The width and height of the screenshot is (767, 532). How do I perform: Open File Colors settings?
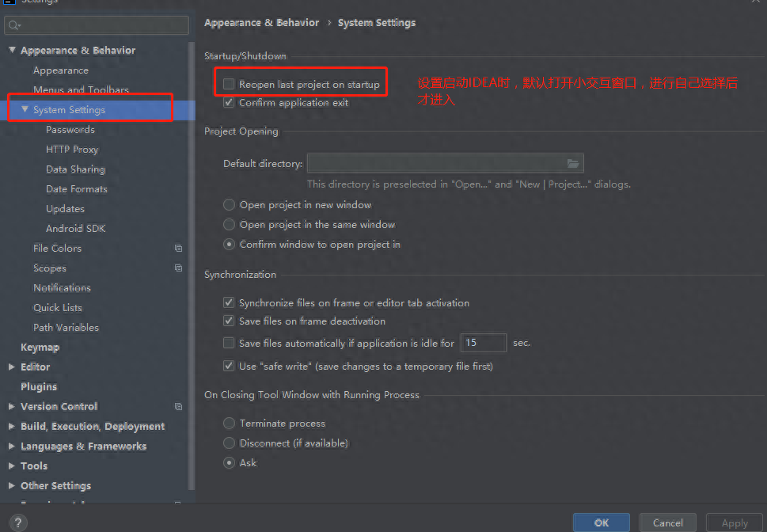(x=57, y=249)
